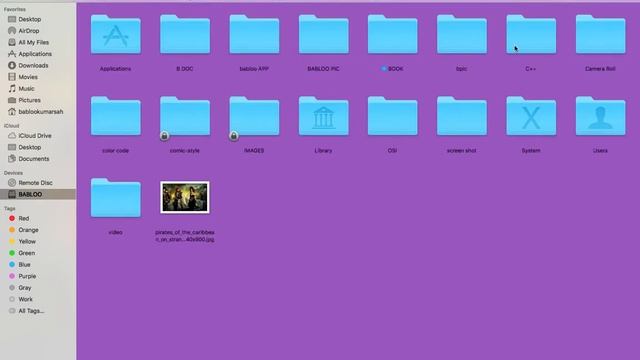Select the BABLOO drive under Devices
The width and height of the screenshot is (640, 360).
[x=38, y=194]
